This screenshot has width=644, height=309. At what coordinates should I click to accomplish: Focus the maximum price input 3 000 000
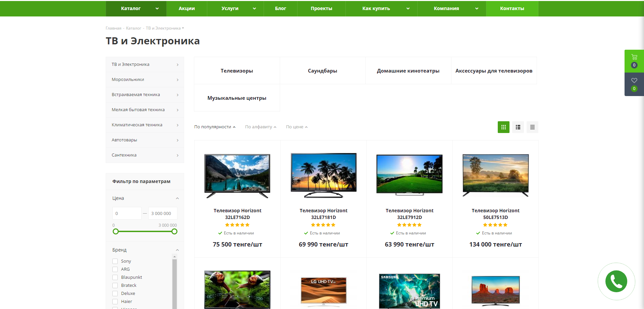click(163, 213)
